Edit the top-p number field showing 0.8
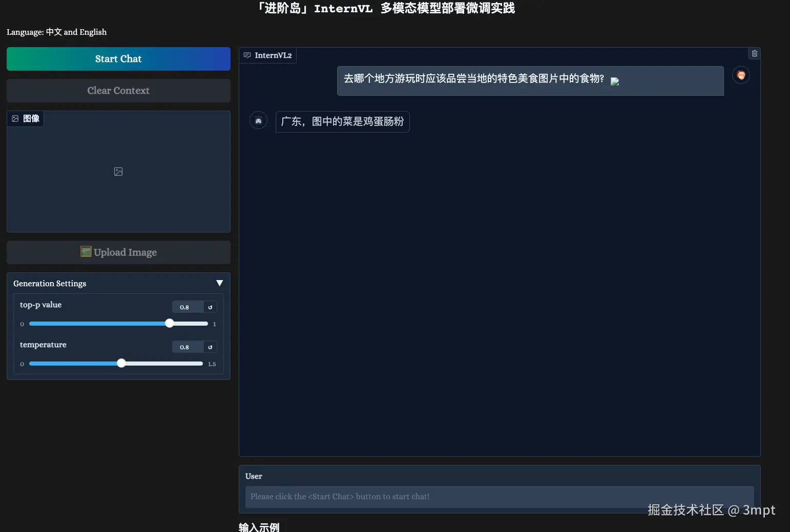 [x=188, y=307]
